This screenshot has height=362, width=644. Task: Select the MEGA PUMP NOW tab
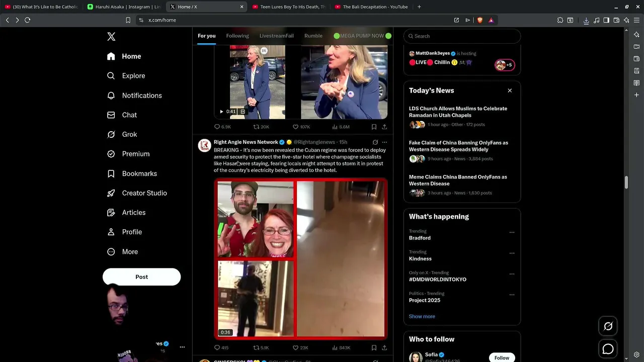(362, 36)
